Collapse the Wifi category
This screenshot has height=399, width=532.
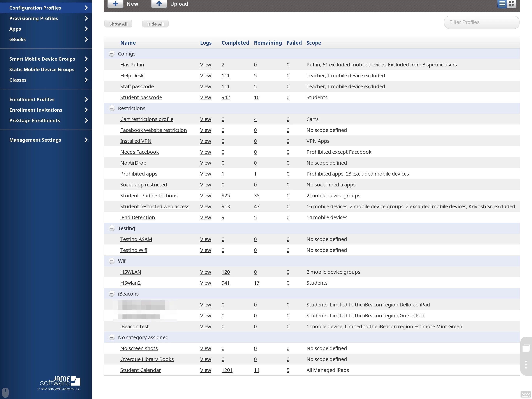click(x=112, y=261)
